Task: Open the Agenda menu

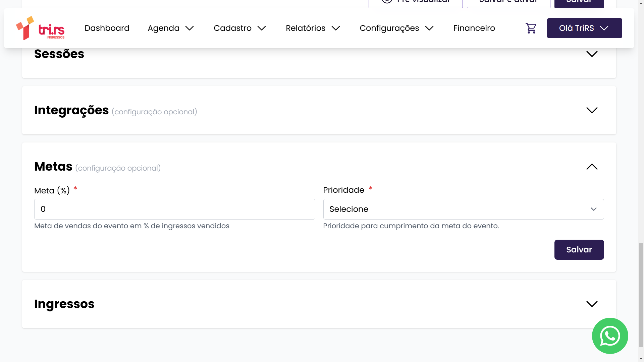Action: pos(171,28)
